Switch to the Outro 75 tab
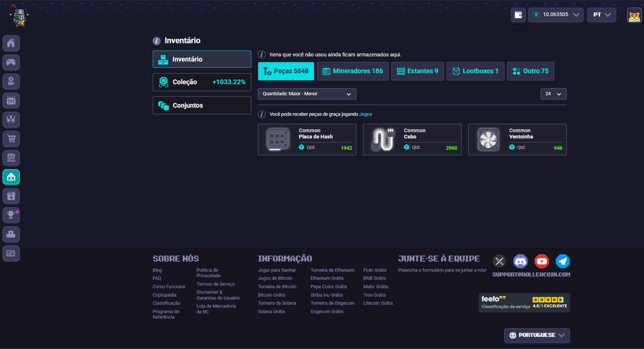This screenshot has width=644, height=349. [x=530, y=71]
